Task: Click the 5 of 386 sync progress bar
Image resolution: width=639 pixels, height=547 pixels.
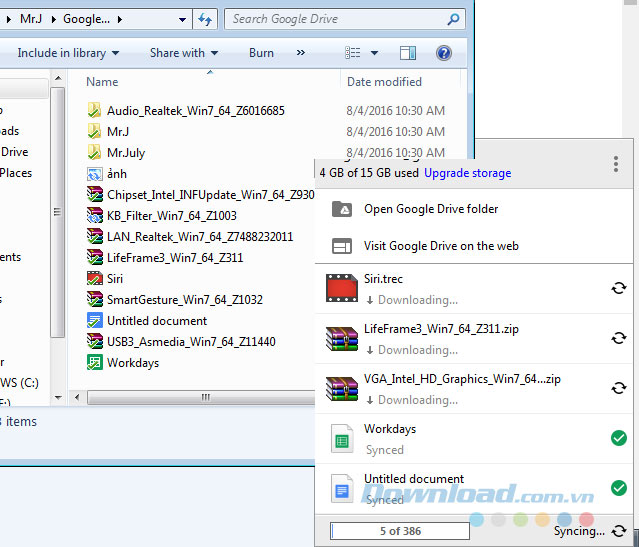Action: pos(399,531)
